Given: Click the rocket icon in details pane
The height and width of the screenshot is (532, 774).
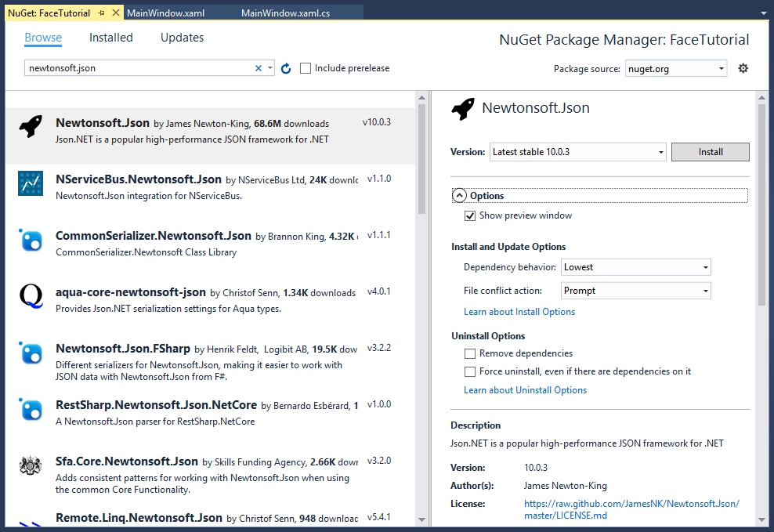Looking at the screenshot, I should [x=463, y=109].
